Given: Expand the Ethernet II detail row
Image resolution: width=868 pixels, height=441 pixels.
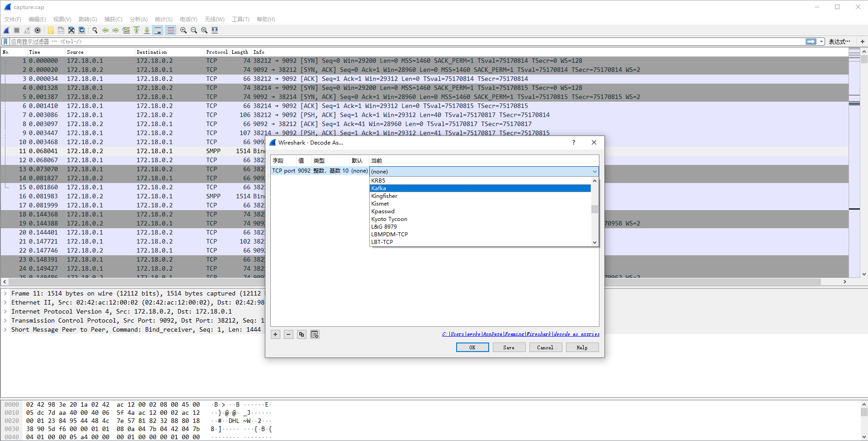Looking at the screenshot, I should (x=5, y=303).
